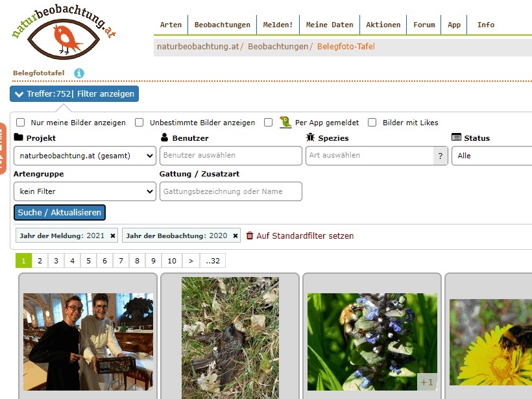Open the App menu item
This screenshot has height=399, width=532.
pos(454,25)
